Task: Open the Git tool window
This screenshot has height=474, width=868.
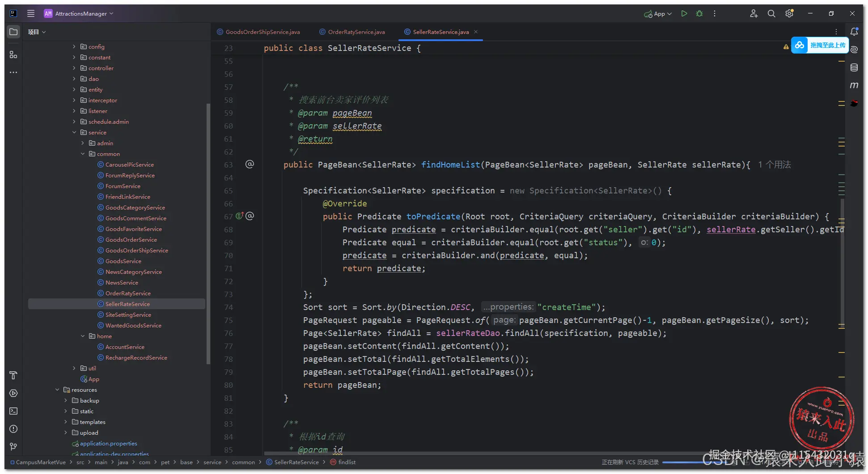Action: click(x=13, y=447)
